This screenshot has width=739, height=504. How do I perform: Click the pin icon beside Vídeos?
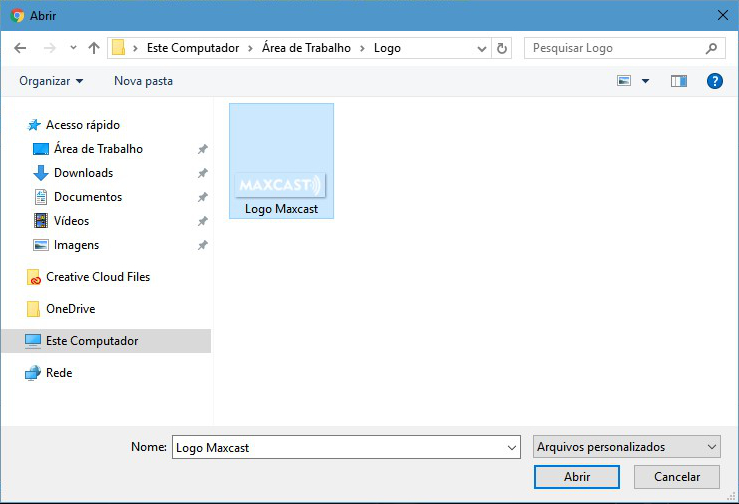203,221
